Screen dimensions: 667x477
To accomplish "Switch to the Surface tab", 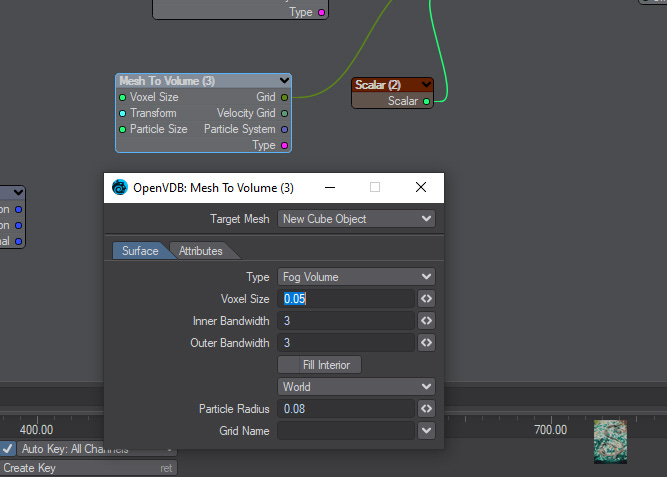I will pos(140,251).
